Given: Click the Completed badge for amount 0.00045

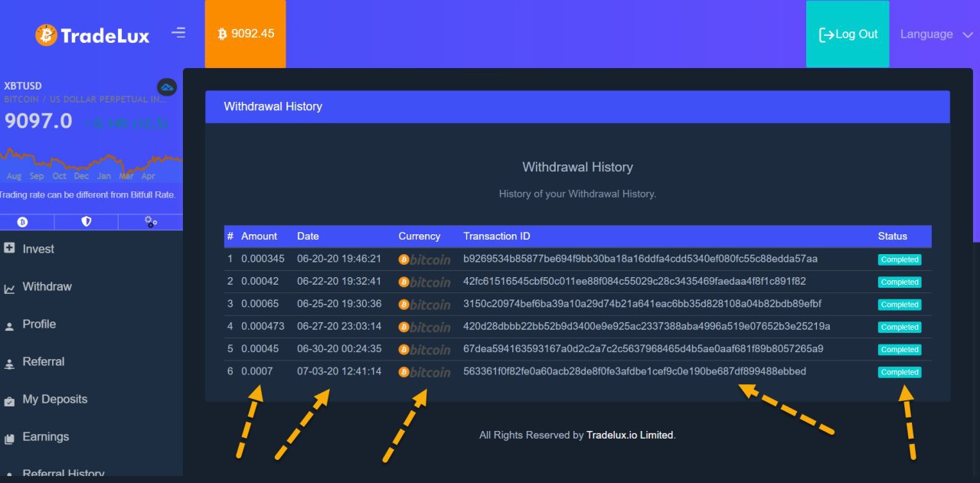Looking at the screenshot, I should (900, 350).
